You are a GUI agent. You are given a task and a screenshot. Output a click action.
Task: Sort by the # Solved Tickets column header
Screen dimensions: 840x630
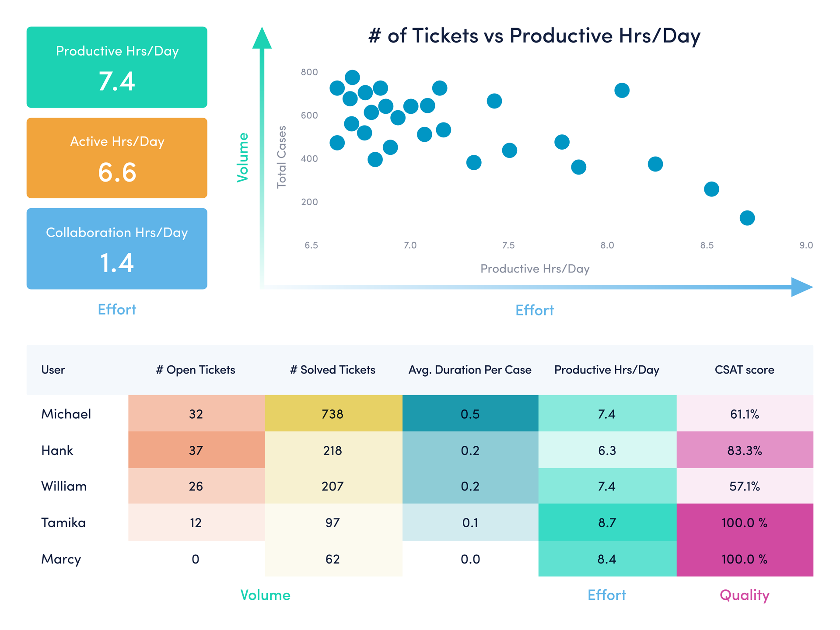(x=332, y=370)
